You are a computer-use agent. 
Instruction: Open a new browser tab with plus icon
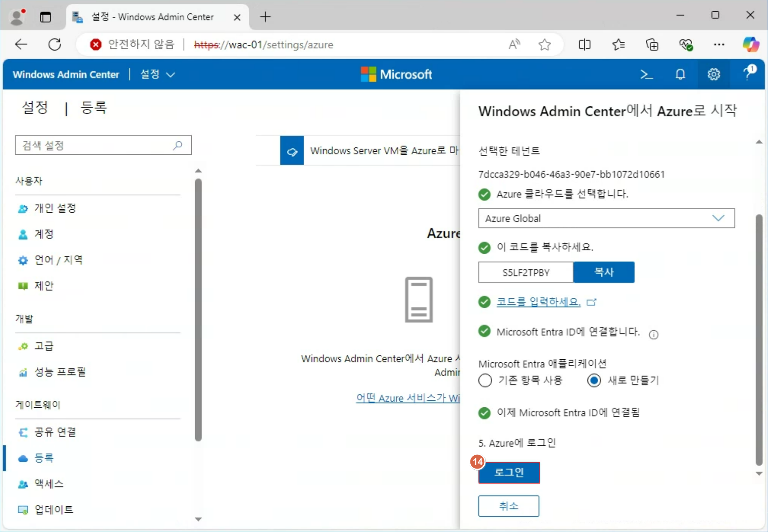pos(265,17)
